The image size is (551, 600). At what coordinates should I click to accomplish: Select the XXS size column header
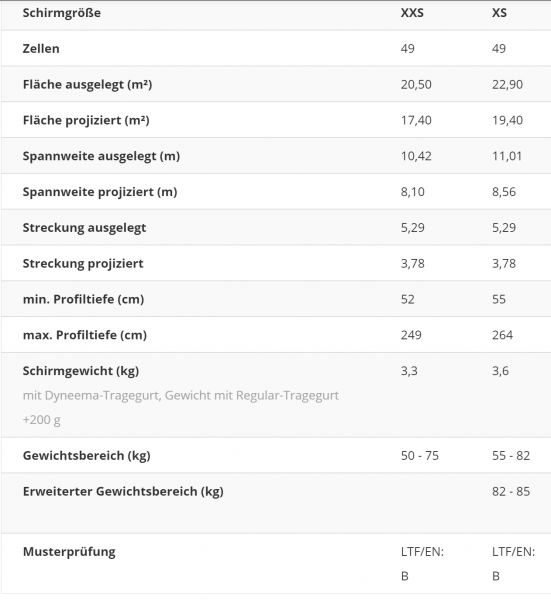(x=412, y=13)
